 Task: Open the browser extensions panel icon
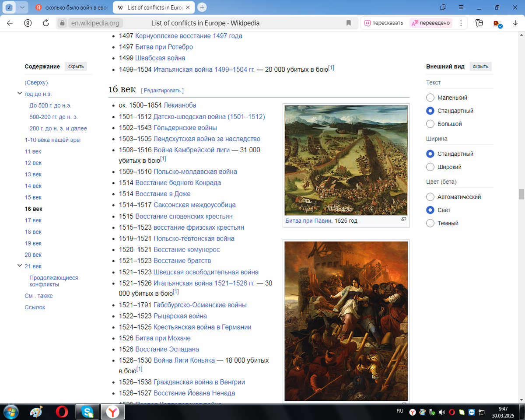[479, 23]
